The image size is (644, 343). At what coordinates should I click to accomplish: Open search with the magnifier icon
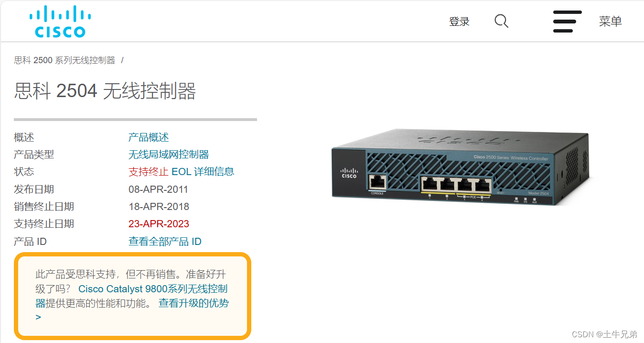coord(501,21)
